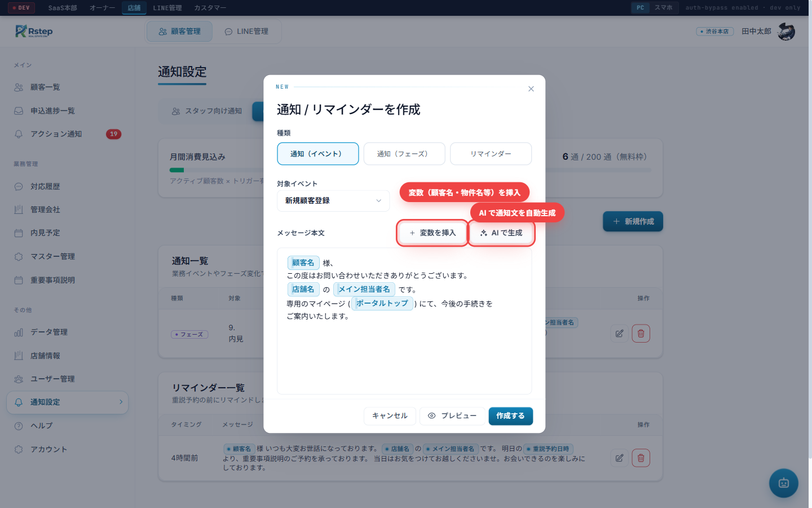
Task: Open the chatbot assistant button
Action: coord(784,483)
